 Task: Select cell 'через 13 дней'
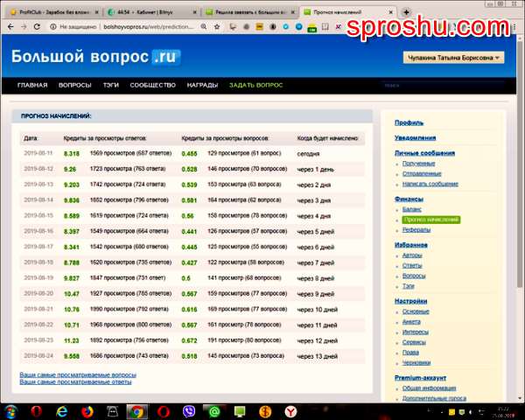click(x=317, y=356)
